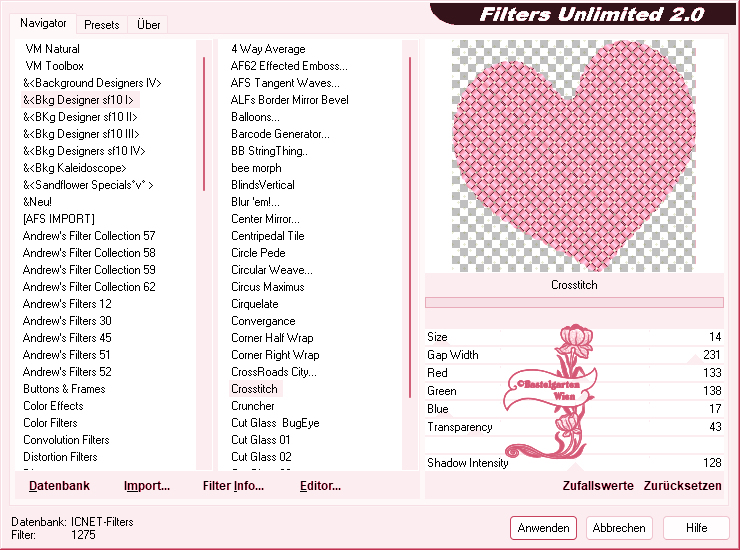740x550 pixels.
Task: Adjust the Blue slider
Action: point(574,409)
